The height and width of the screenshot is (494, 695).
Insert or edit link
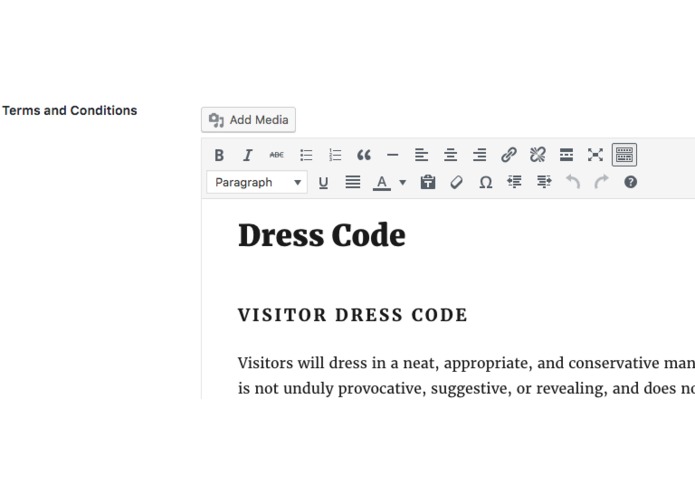(x=509, y=155)
